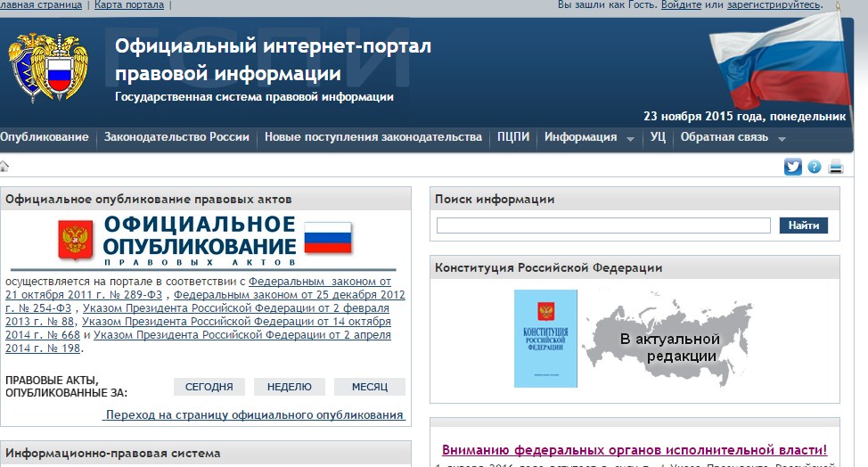Screen dimensions: 868x467
Task: Expand the Информация menu dropdown arrow
Action: (630, 139)
